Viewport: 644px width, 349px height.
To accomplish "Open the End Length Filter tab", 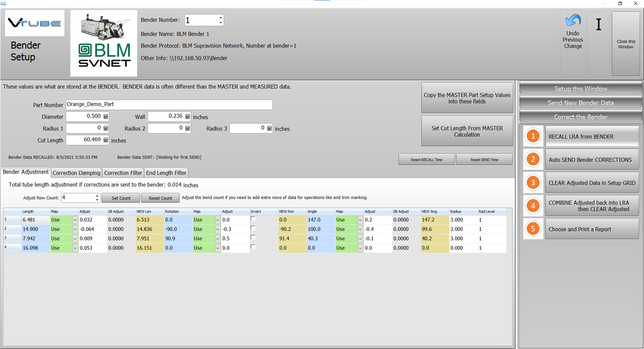I will pos(166,173).
